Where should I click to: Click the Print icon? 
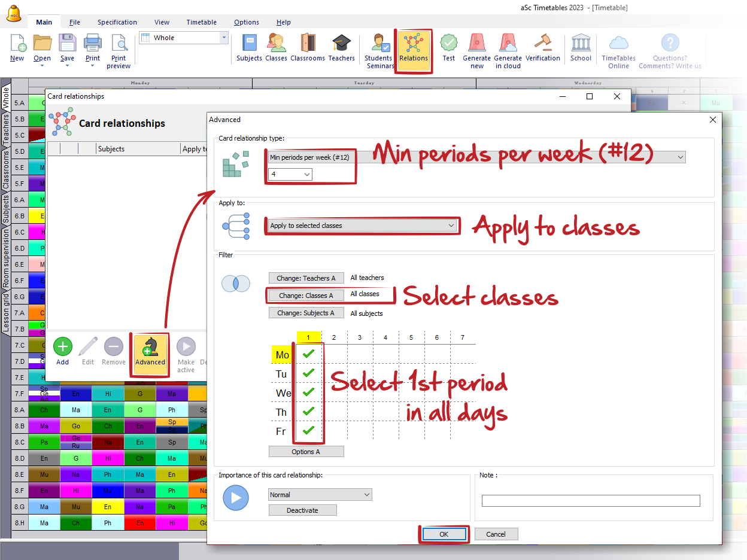click(x=93, y=43)
